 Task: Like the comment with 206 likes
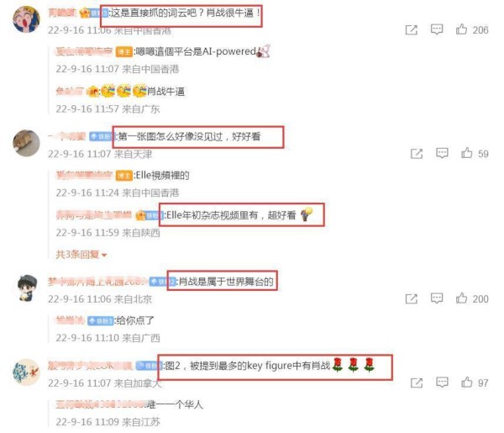461,29
